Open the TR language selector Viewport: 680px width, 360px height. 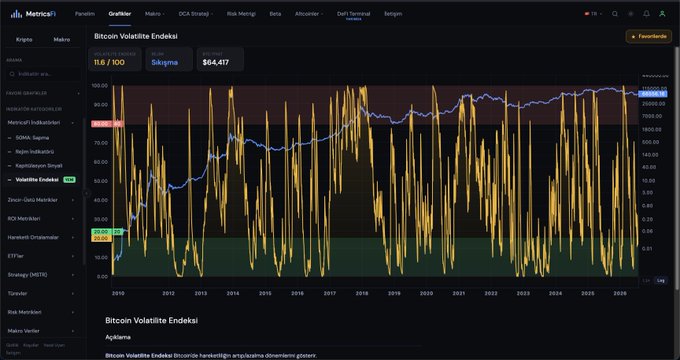pos(593,14)
